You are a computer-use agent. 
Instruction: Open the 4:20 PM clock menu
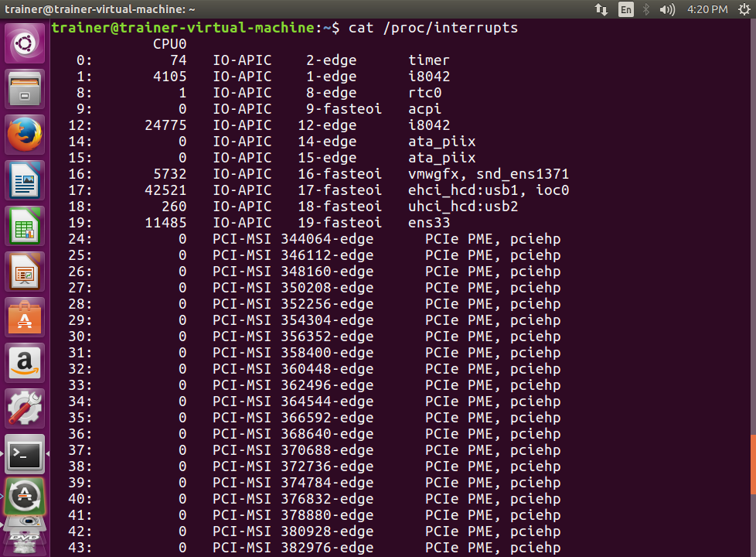(707, 9)
